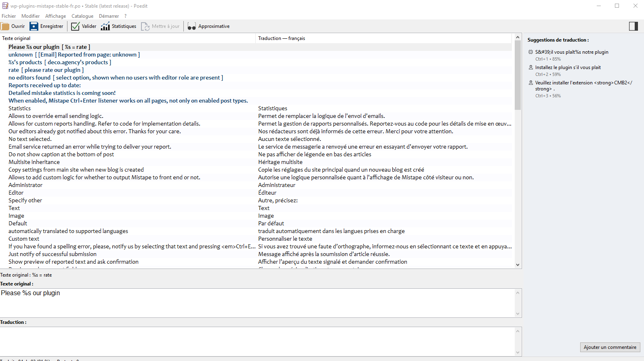Select row 'unknown [ [Email] Reported from page'
The image size is (644, 361).
click(257, 55)
